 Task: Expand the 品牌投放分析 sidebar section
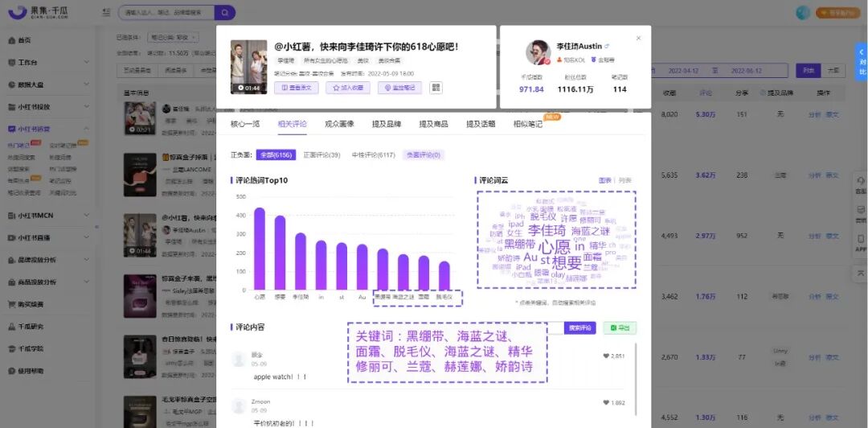49,260
